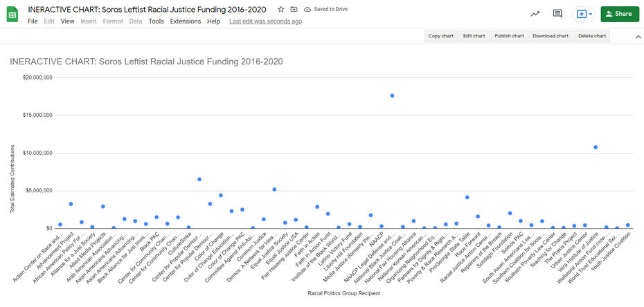The width and height of the screenshot is (644, 307).
Task: Open the Help menu
Action: click(x=213, y=21)
